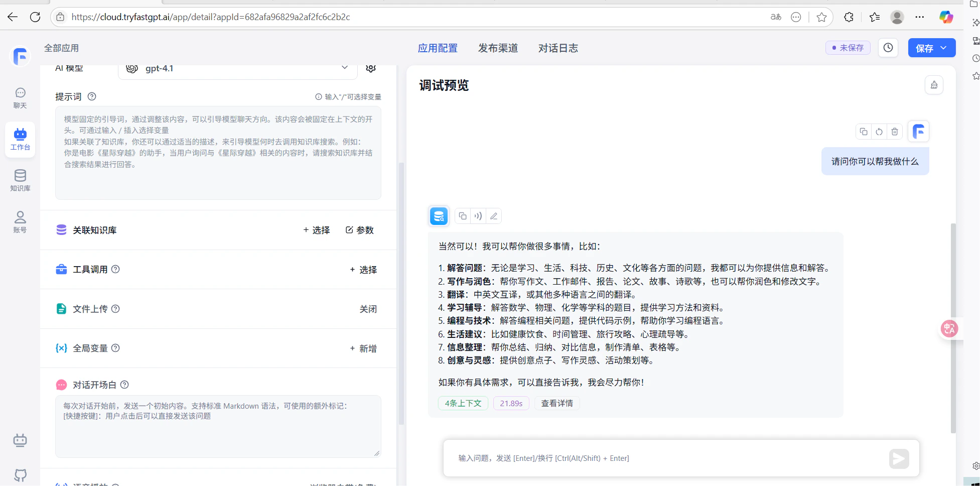The height and width of the screenshot is (486, 980).
Task: Open the 聊天 chat section in sidebar
Action: pyautogui.click(x=20, y=97)
